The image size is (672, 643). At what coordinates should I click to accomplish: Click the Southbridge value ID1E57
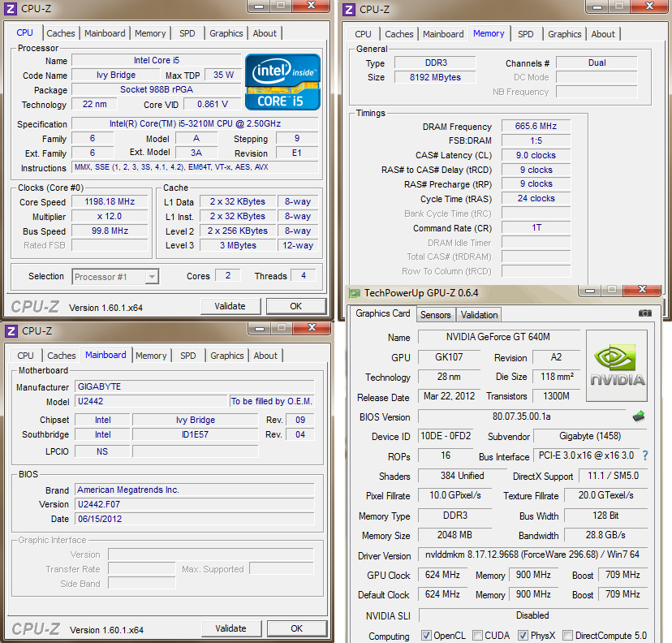(x=195, y=434)
